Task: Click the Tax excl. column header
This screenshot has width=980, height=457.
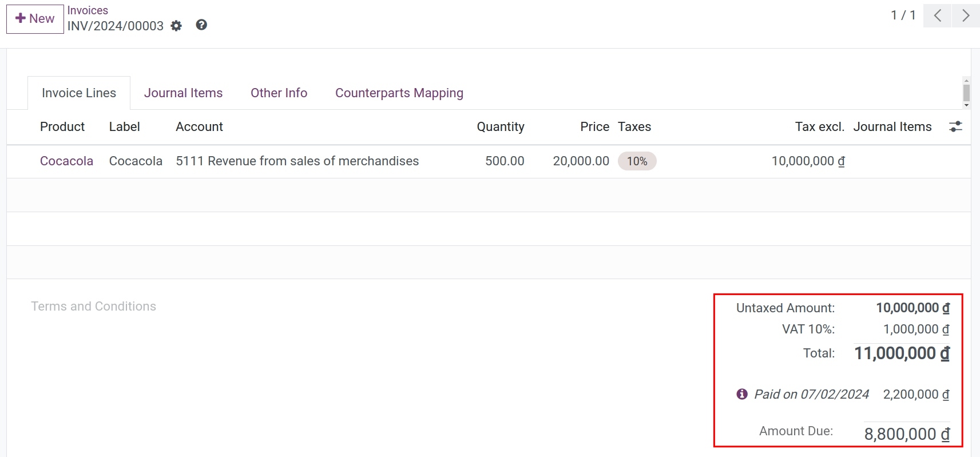Action: 820,127
